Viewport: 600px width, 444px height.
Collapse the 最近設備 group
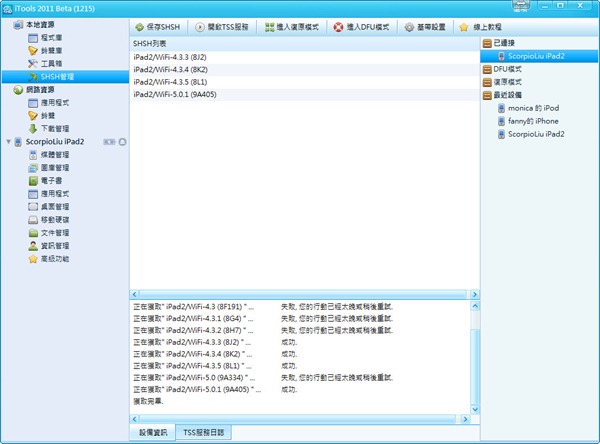[x=502, y=95]
